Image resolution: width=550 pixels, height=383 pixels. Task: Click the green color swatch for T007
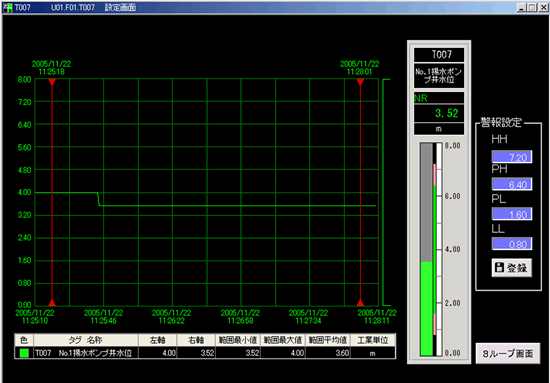click(24, 353)
